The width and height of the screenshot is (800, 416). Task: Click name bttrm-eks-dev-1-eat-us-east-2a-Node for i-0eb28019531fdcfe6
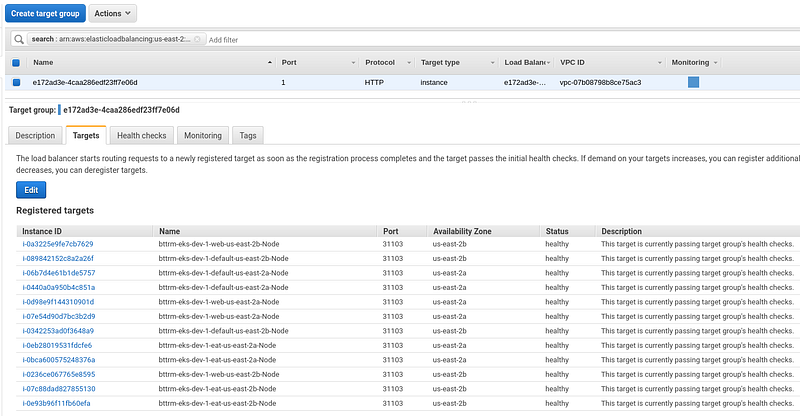click(217, 346)
